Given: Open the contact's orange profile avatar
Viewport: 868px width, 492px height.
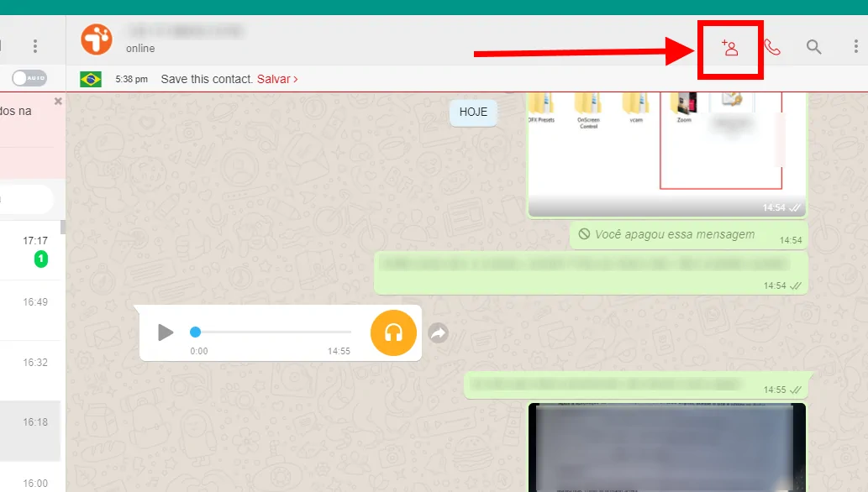Looking at the screenshot, I should pos(97,39).
